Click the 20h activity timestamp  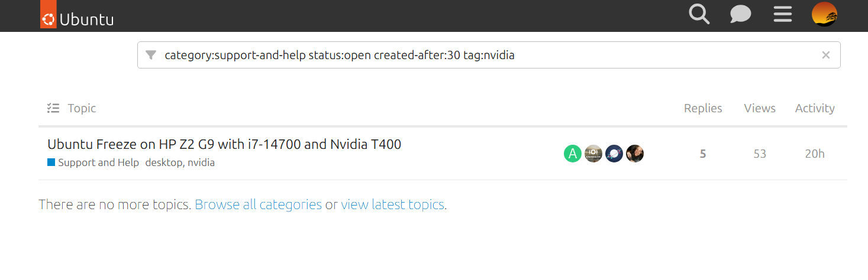click(815, 154)
